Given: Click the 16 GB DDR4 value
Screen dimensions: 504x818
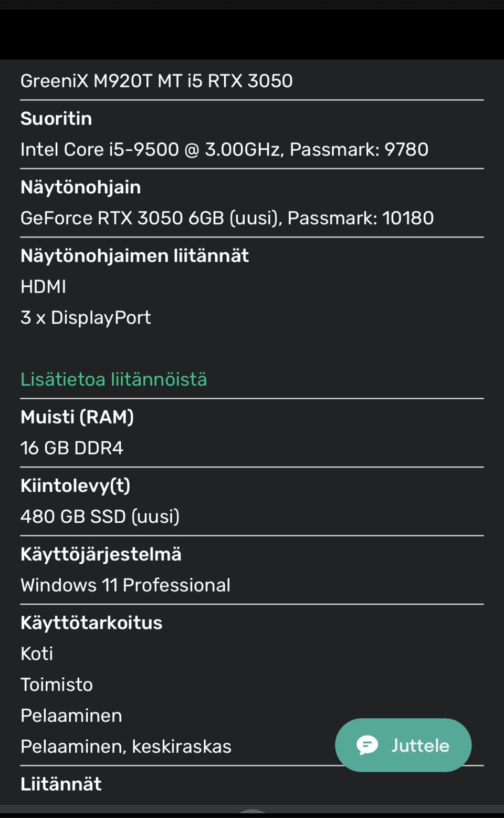Looking at the screenshot, I should pyautogui.click(x=72, y=448).
